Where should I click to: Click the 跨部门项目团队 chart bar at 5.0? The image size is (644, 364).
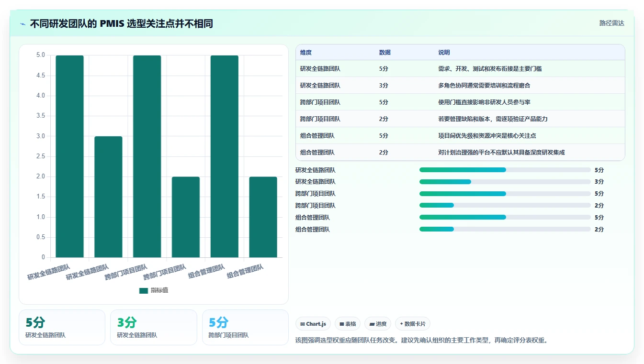click(147, 156)
